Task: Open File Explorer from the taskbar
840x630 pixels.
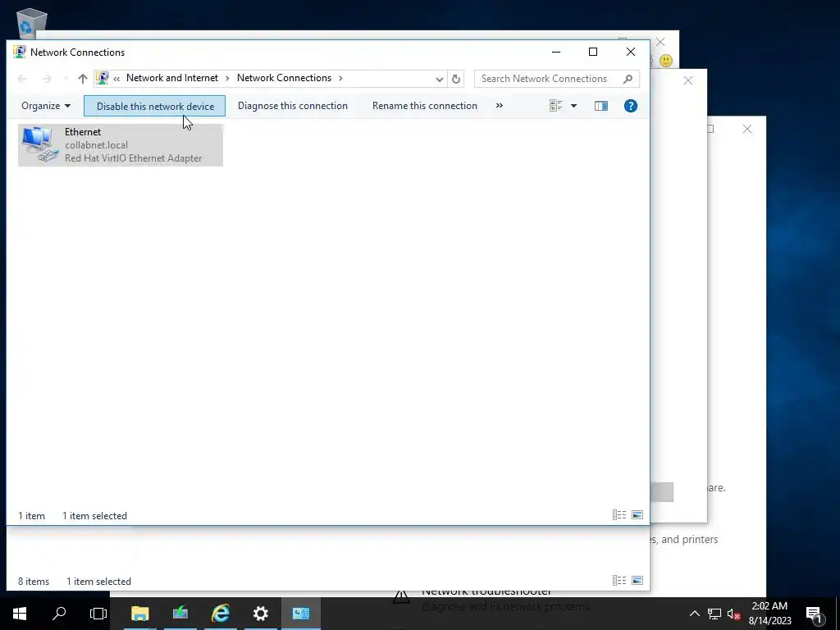Action: click(x=139, y=614)
